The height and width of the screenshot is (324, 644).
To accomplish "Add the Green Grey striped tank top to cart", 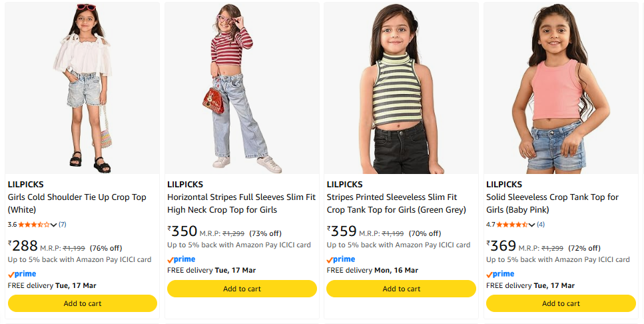I will click(x=401, y=289).
